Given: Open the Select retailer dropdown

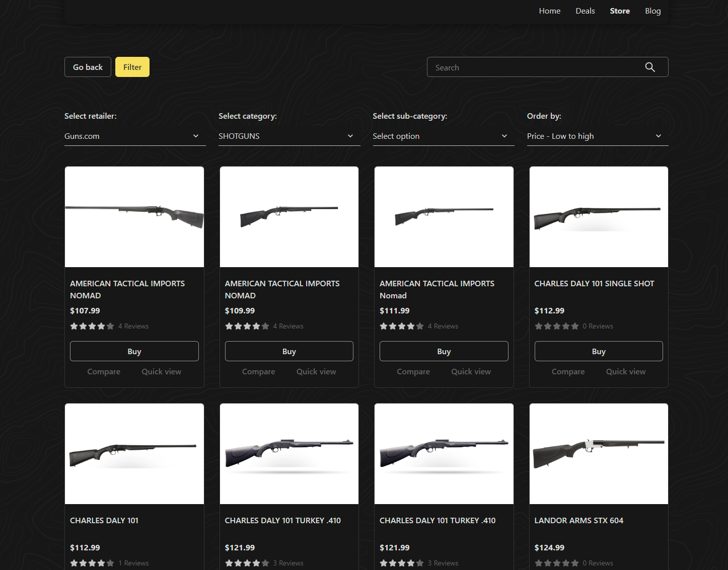Looking at the screenshot, I should click(135, 136).
